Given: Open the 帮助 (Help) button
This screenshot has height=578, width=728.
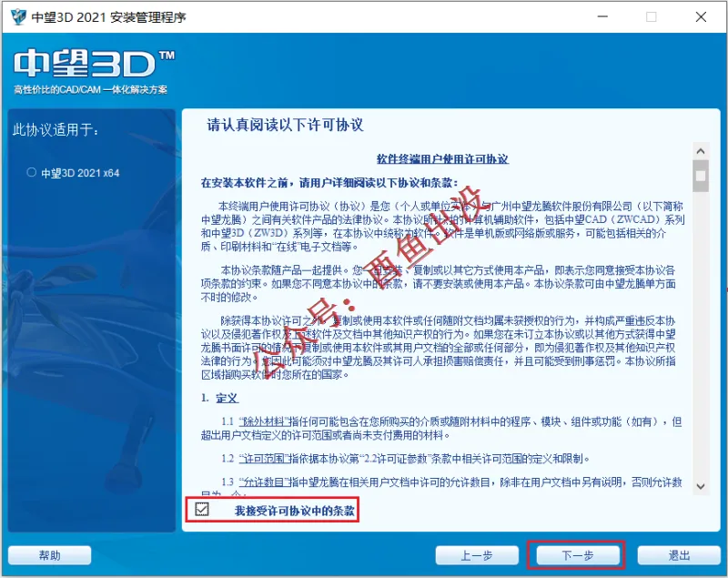Looking at the screenshot, I should click(50, 555).
